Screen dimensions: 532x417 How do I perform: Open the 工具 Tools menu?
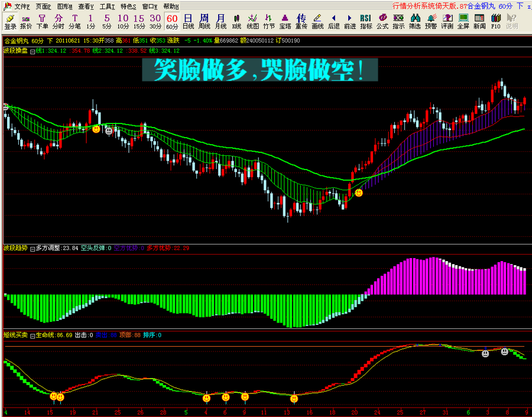(107, 6)
